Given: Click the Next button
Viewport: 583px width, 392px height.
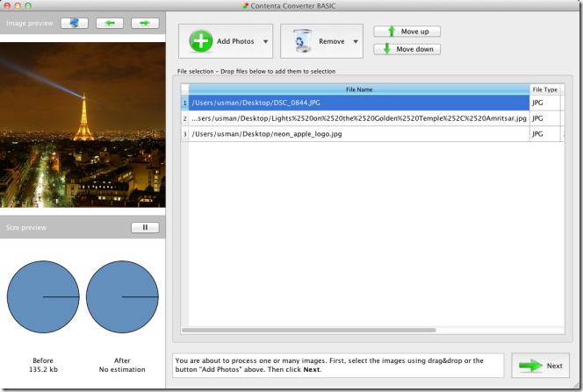Looking at the screenshot, I should tap(540, 366).
